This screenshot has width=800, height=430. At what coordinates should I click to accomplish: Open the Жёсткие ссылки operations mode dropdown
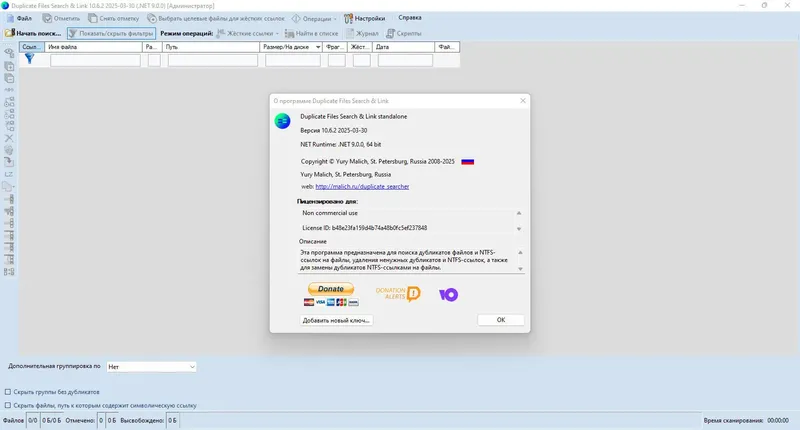tap(247, 33)
